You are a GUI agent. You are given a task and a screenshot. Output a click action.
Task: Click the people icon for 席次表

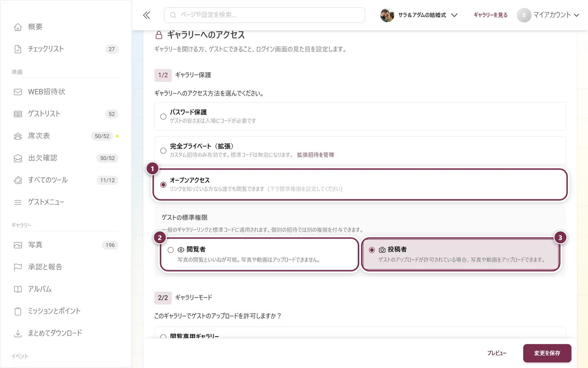click(18, 136)
